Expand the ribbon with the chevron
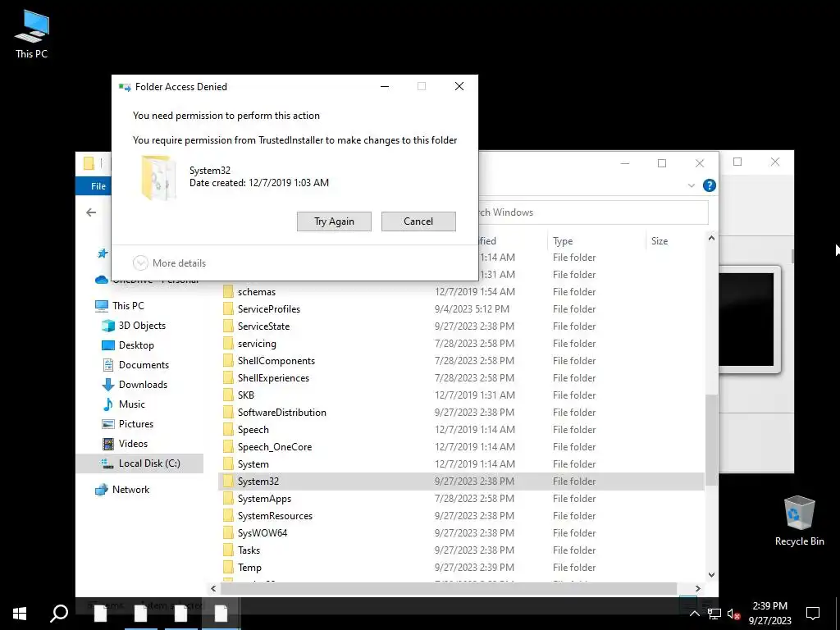This screenshot has width=840, height=630. pyautogui.click(x=691, y=185)
